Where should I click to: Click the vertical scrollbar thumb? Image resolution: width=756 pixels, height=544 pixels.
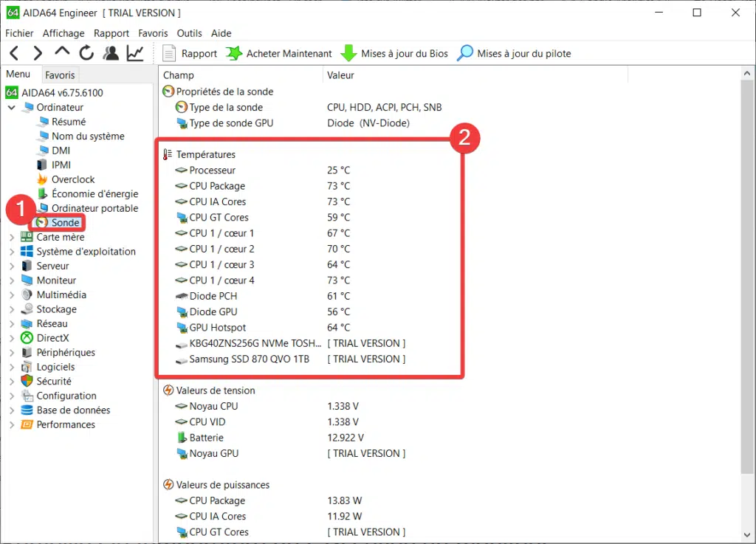747,276
